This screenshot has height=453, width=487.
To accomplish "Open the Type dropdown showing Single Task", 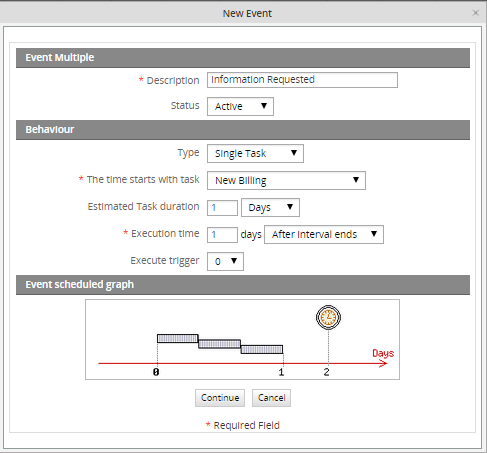I will click(255, 153).
